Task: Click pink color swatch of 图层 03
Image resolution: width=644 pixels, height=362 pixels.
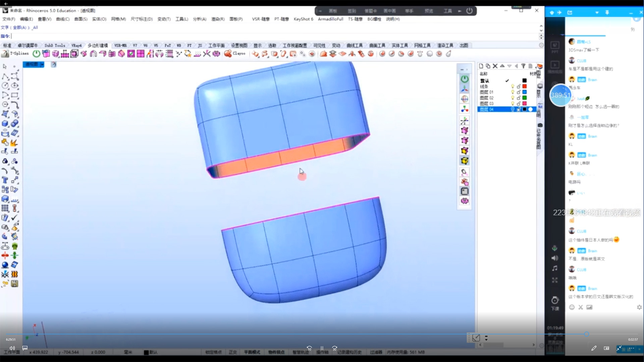Action: tap(525, 103)
